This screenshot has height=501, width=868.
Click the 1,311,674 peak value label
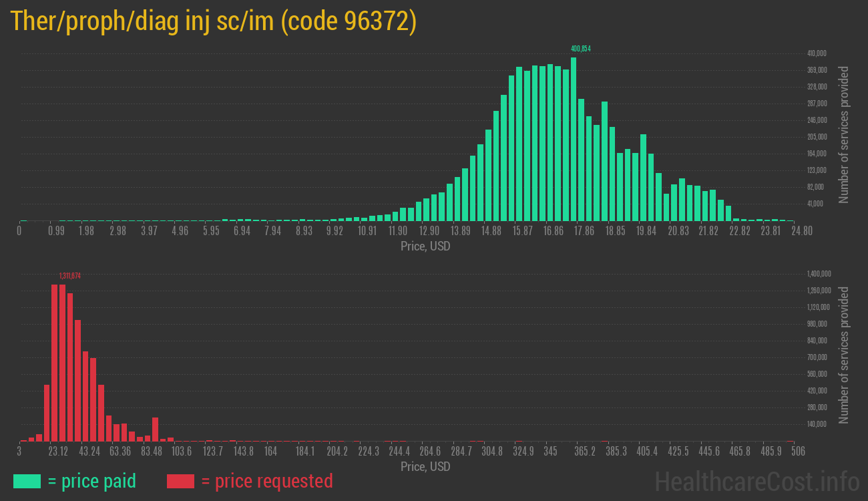pos(69,275)
